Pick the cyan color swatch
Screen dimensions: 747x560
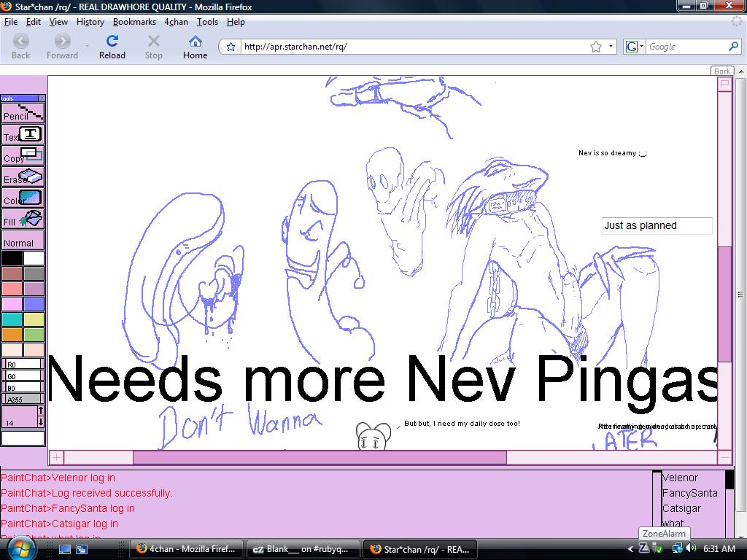12,319
